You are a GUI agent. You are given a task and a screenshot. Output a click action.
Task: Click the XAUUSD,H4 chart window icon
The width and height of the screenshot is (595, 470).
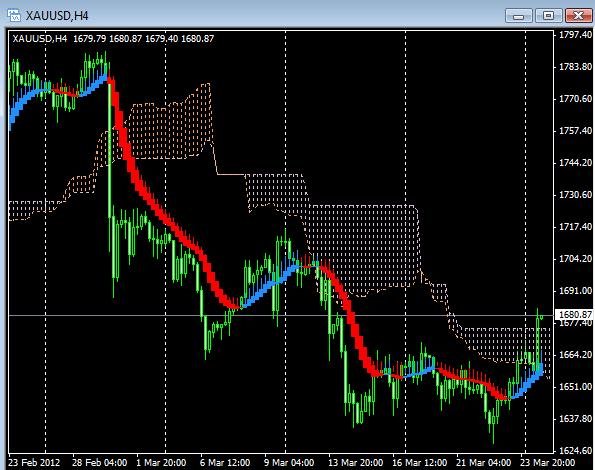[x=14, y=16]
